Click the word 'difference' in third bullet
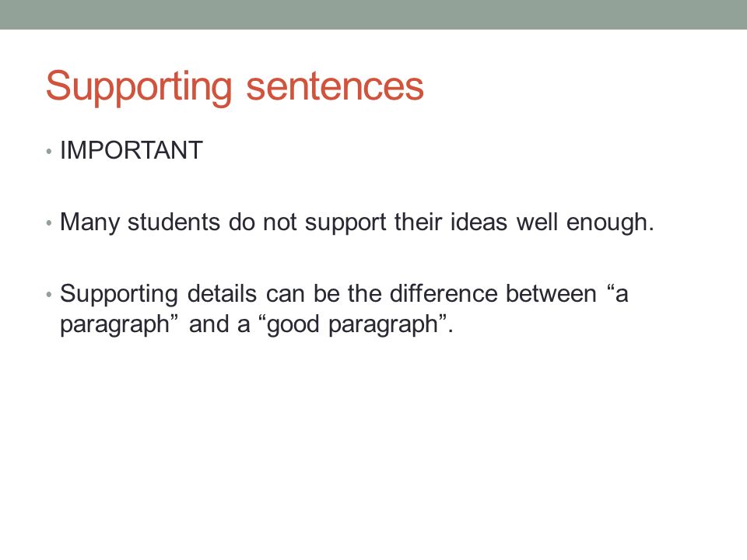Screen dimensions: 747x560 click(444, 293)
